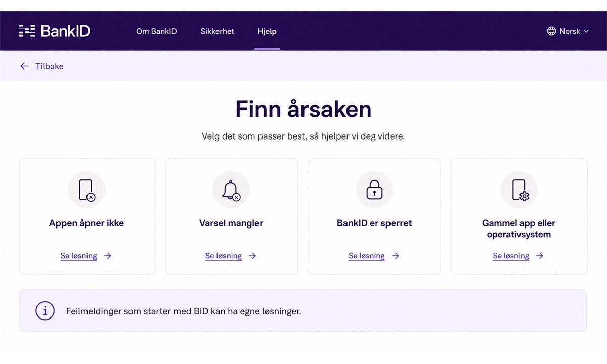
Task: Click the Varsel mangler card title
Action: 231,223
